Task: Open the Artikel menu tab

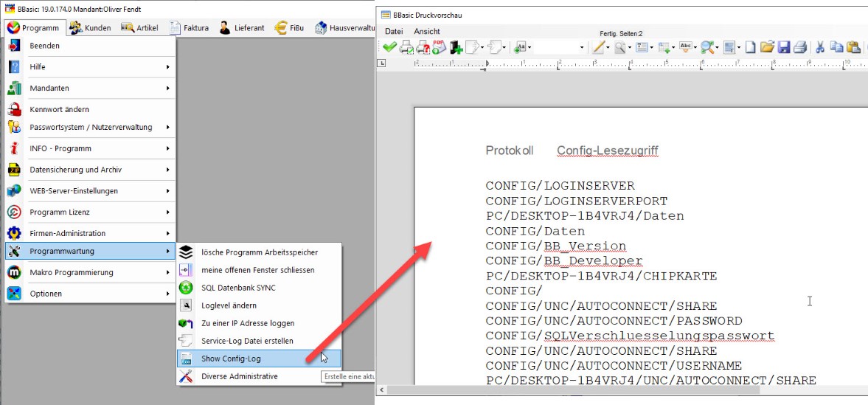Action: [139, 28]
